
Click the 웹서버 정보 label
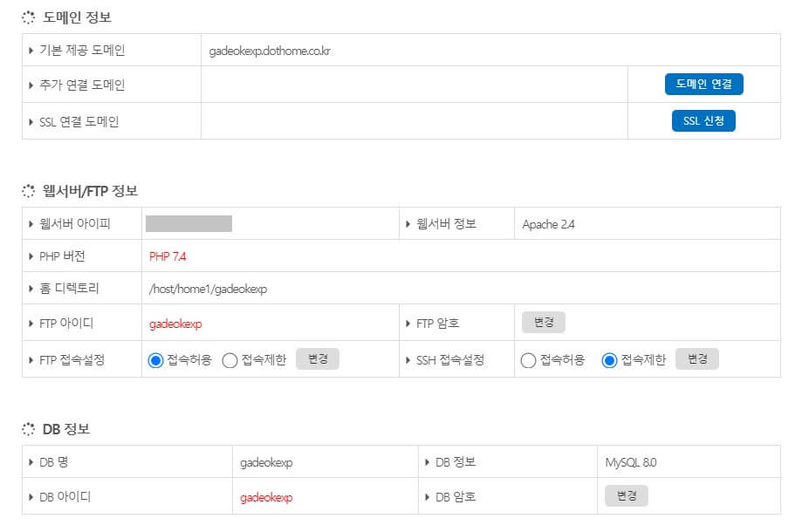pyautogui.click(x=446, y=224)
